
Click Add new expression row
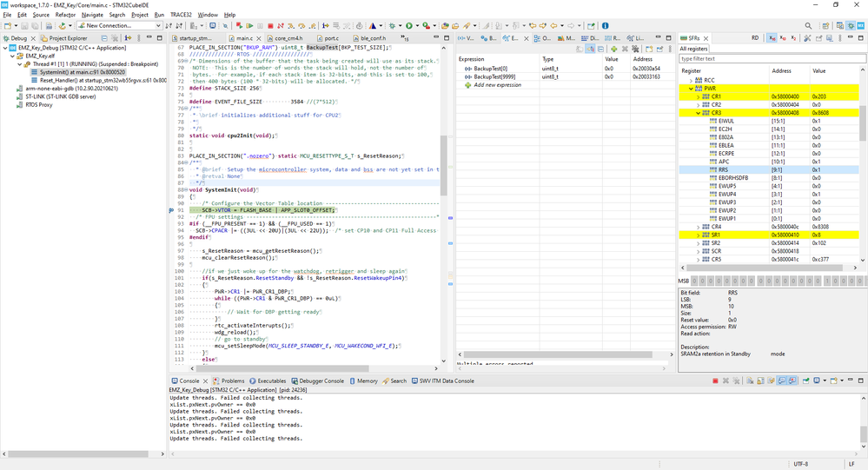[x=565, y=85]
